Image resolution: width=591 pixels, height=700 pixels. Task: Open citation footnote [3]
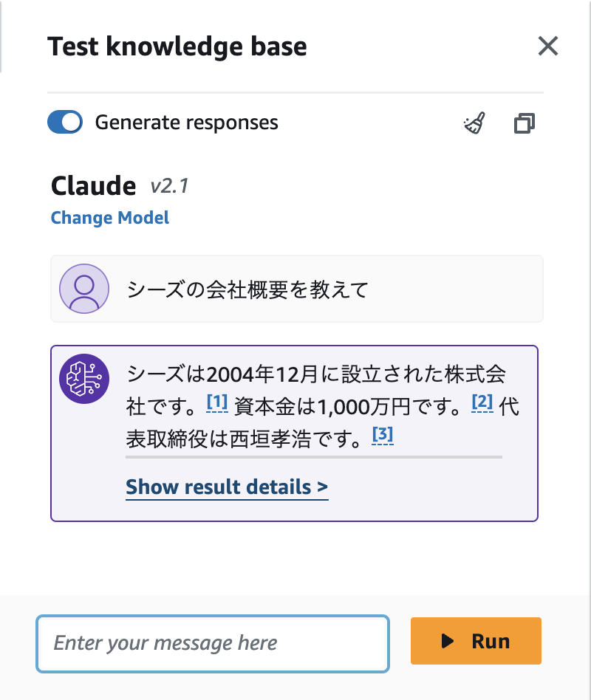[x=383, y=435]
